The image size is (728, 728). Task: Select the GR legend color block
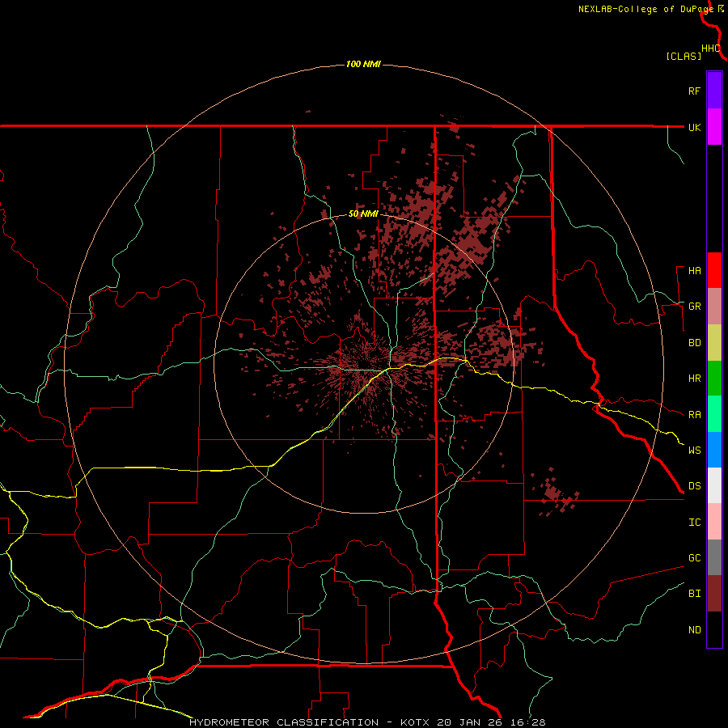coord(714,307)
